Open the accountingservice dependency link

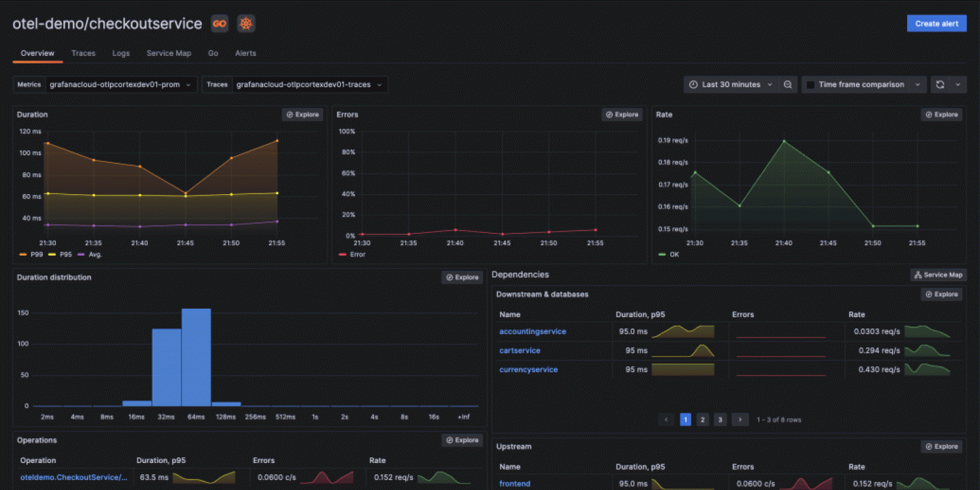click(x=532, y=331)
